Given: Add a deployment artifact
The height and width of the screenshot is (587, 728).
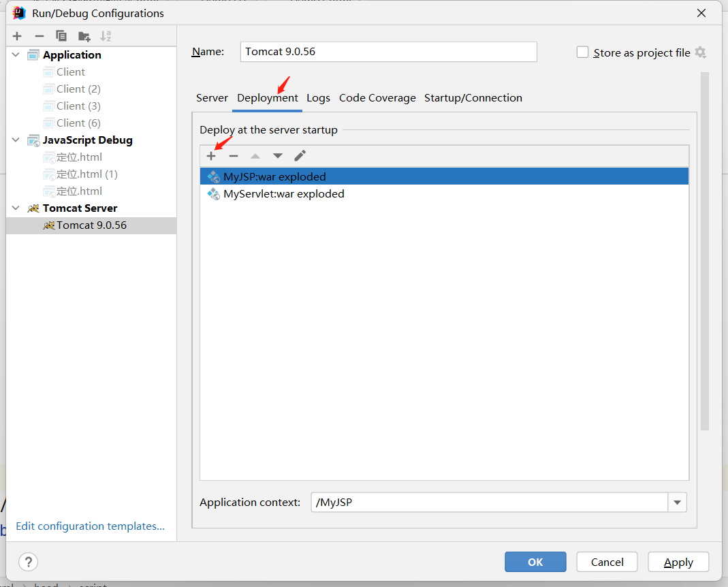Looking at the screenshot, I should point(211,156).
